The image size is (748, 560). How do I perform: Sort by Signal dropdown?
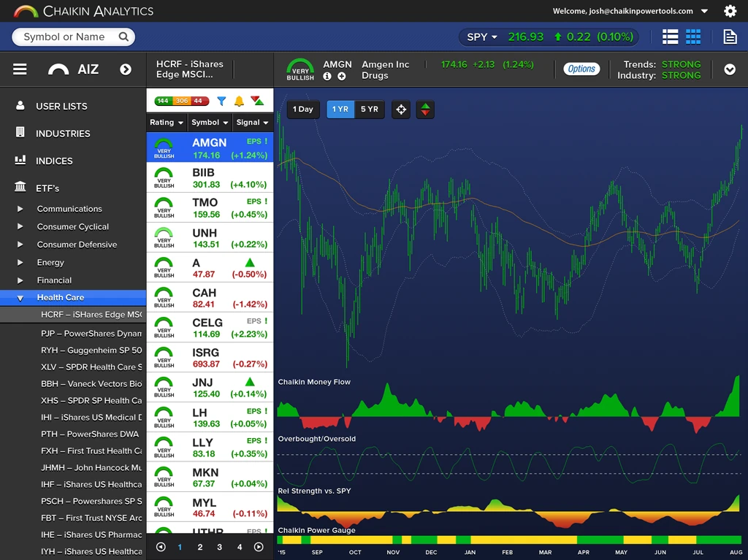(252, 123)
